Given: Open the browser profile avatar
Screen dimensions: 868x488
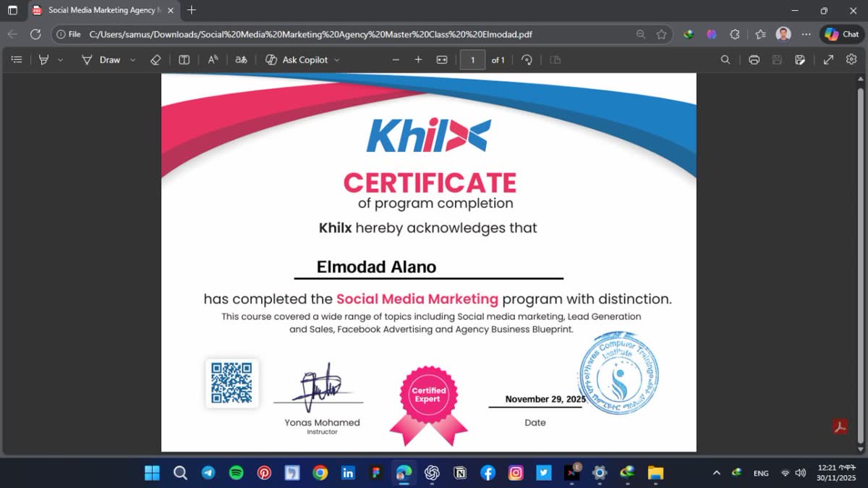Looking at the screenshot, I should pos(783,34).
